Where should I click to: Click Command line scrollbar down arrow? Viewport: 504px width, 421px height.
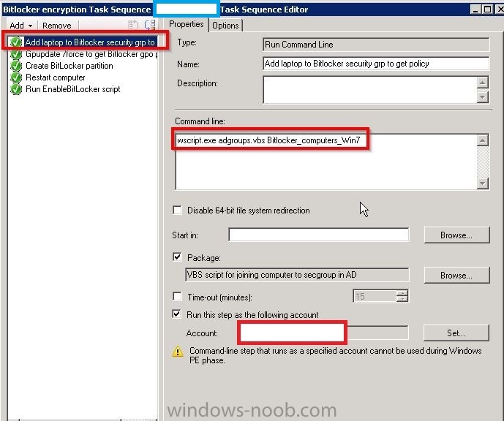coord(483,183)
